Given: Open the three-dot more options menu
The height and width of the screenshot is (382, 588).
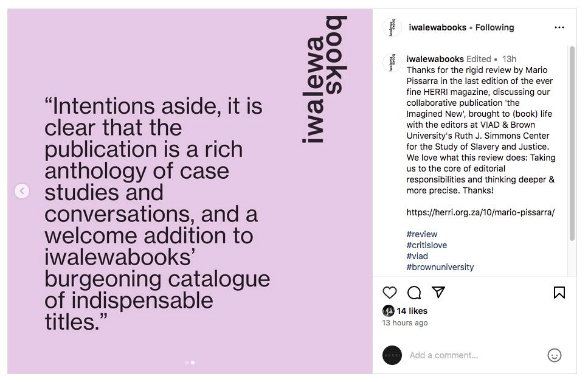Looking at the screenshot, I should [x=559, y=27].
